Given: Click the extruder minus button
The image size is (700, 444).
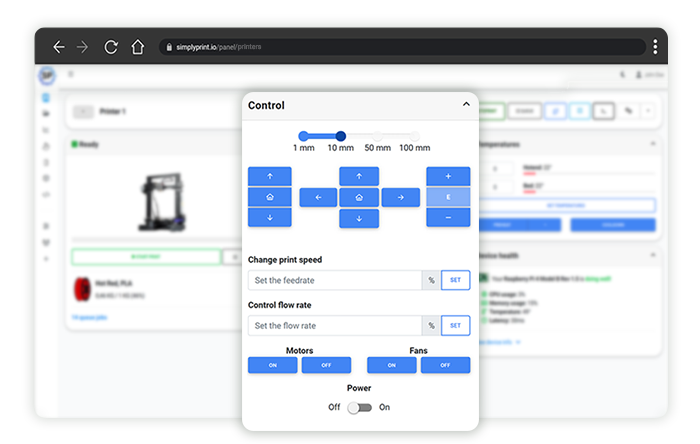Looking at the screenshot, I should tap(448, 217).
